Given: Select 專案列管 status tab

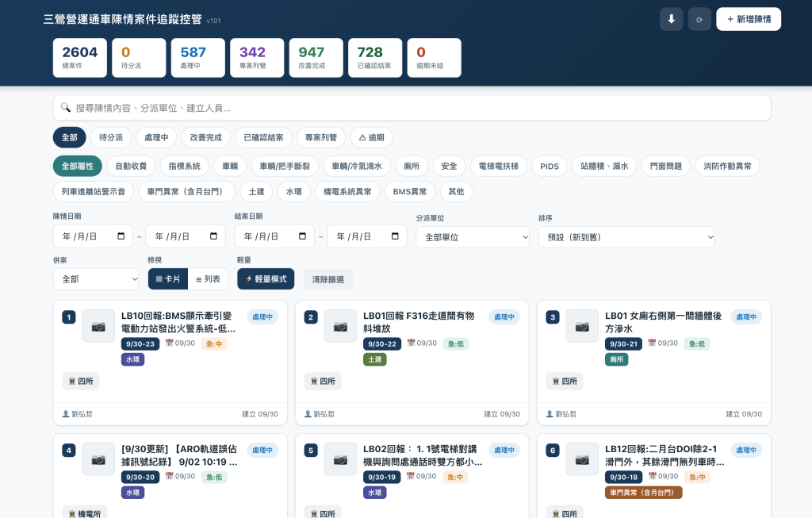Looking at the screenshot, I should 321,138.
